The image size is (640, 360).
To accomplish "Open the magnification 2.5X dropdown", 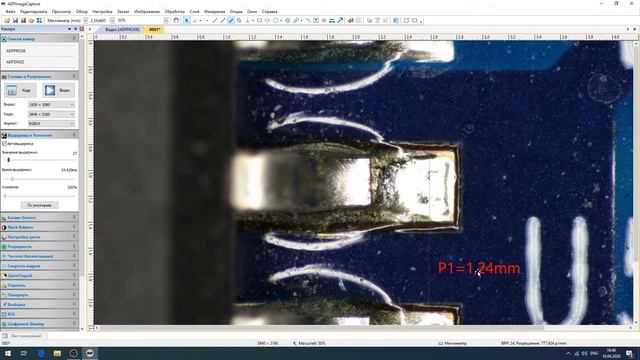I will [x=112, y=20].
